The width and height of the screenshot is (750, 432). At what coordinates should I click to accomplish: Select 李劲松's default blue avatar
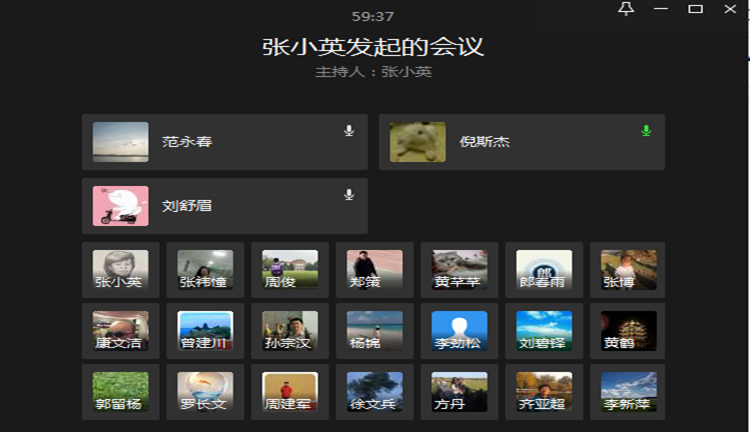coord(459,331)
